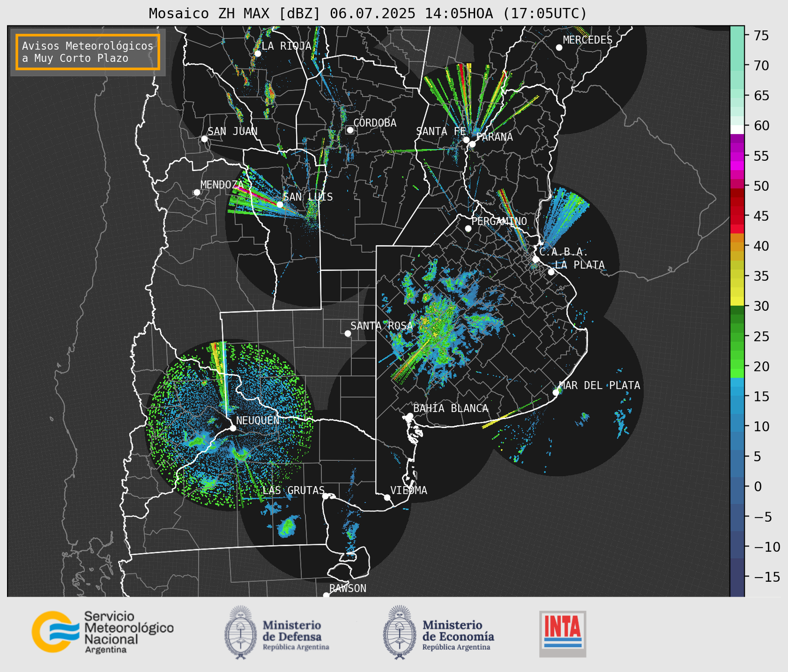Select the SANTA FE city label
This screenshot has height=672, width=788.
(441, 131)
